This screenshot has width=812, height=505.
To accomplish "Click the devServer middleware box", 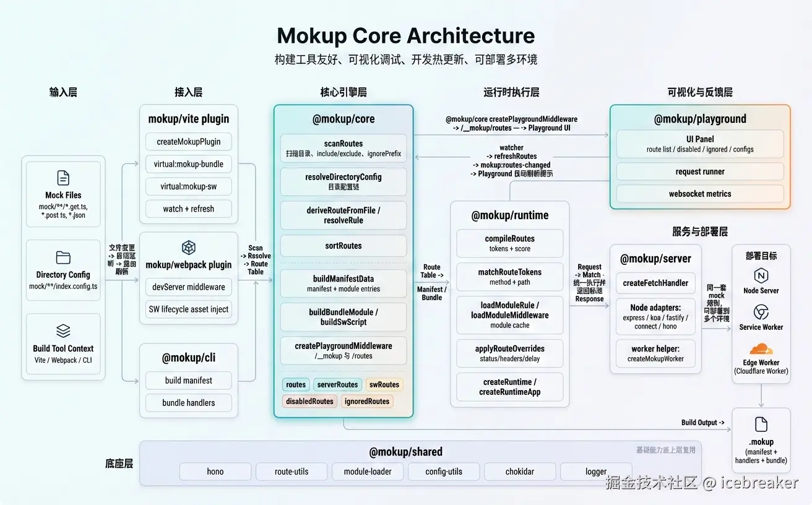I will pos(189,287).
